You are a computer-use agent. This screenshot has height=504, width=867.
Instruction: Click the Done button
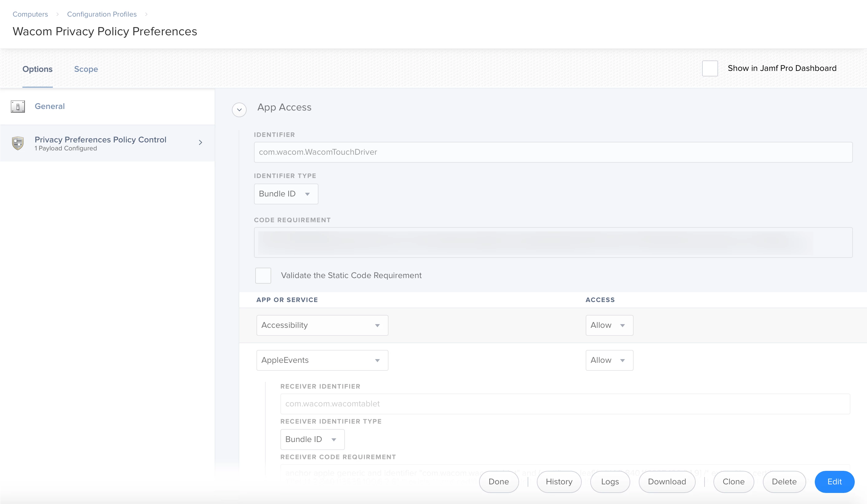pyautogui.click(x=499, y=482)
